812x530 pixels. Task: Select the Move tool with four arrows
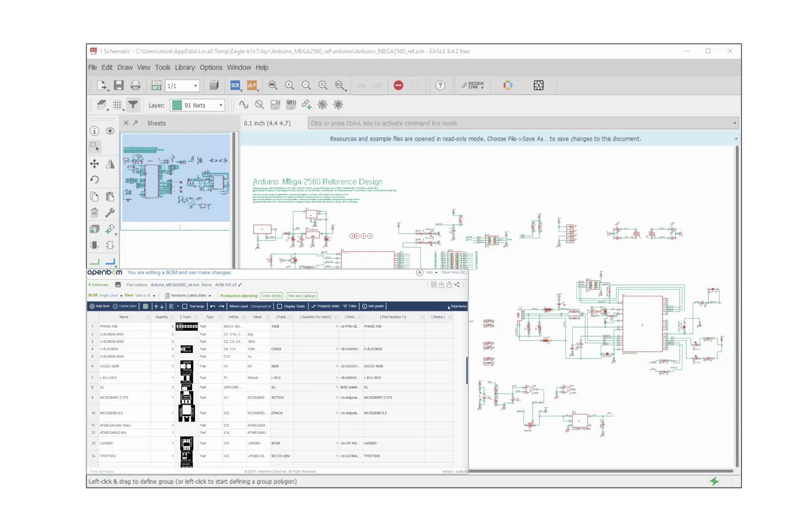click(x=94, y=164)
